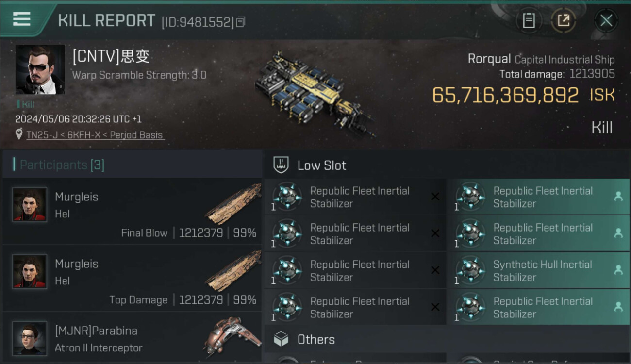
Task: Select the Participants [3] tab
Action: tap(62, 165)
